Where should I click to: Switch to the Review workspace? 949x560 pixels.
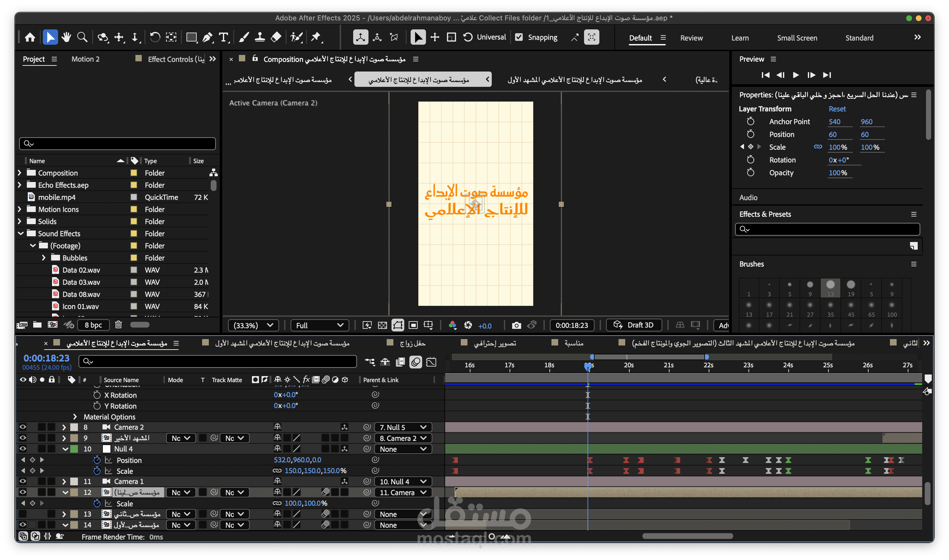pos(691,38)
